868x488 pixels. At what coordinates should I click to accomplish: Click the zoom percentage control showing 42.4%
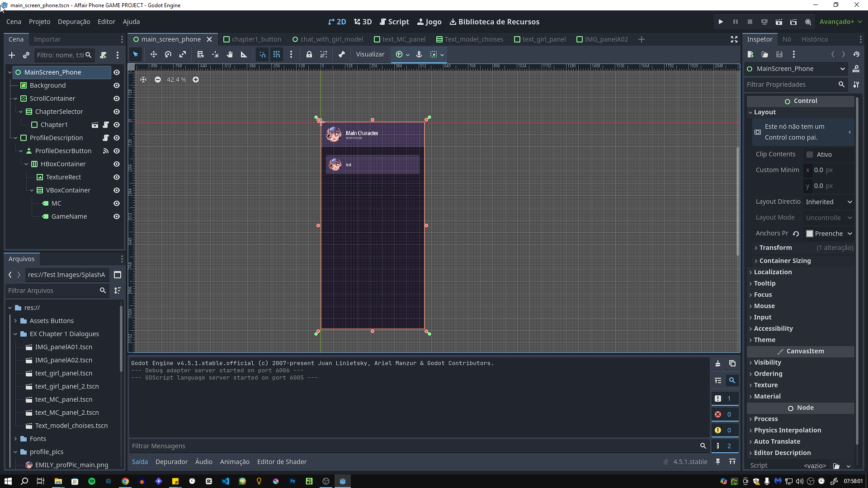[176, 79]
